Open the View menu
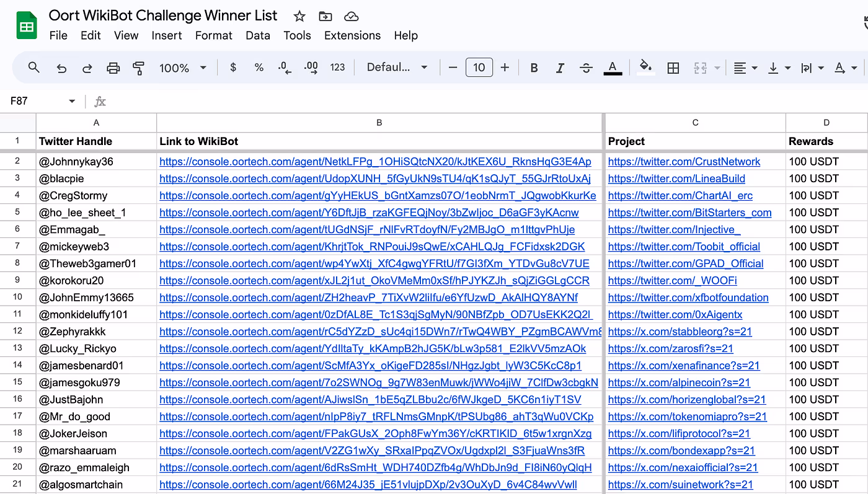The image size is (868, 494). (x=126, y=35)
